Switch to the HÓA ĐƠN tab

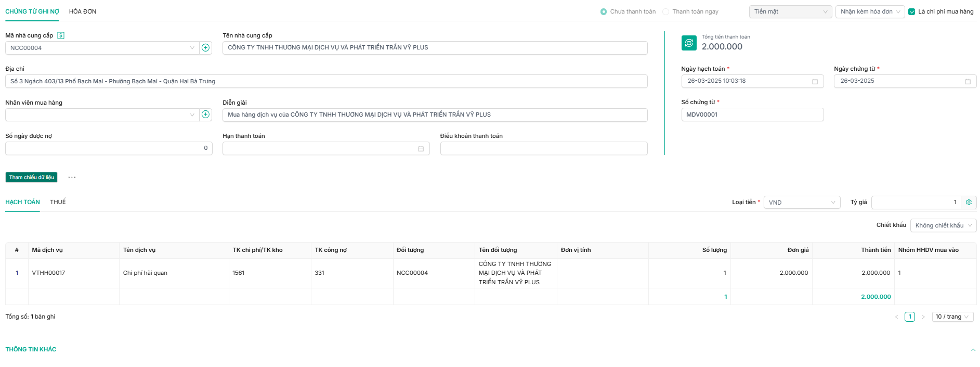[83, 11]
